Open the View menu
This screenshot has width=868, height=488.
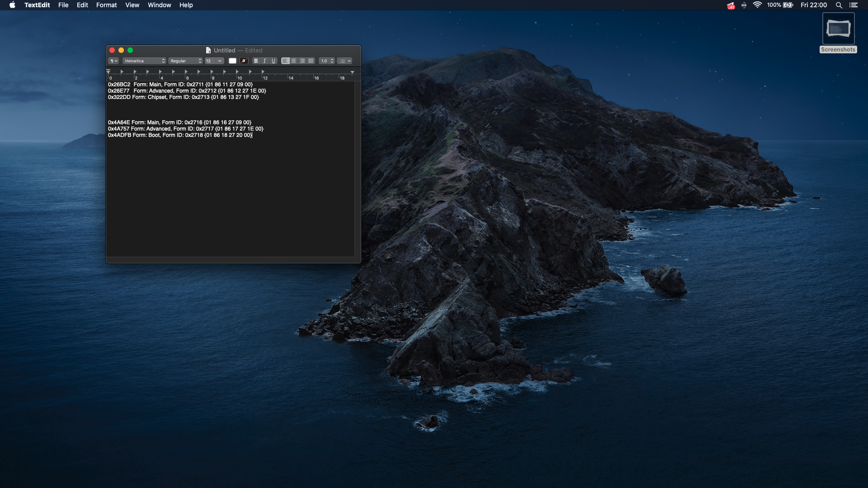tap(132, 5)
